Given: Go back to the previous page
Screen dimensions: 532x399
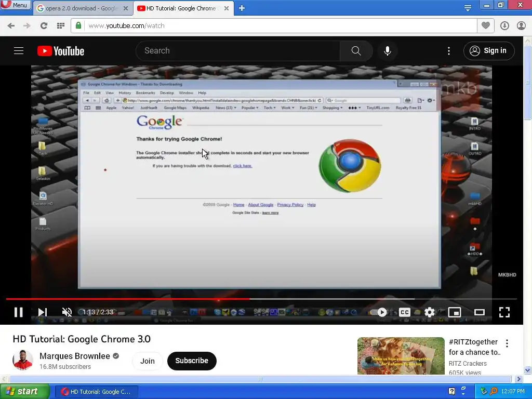Looking at the screenshot, I should [11, 26].
